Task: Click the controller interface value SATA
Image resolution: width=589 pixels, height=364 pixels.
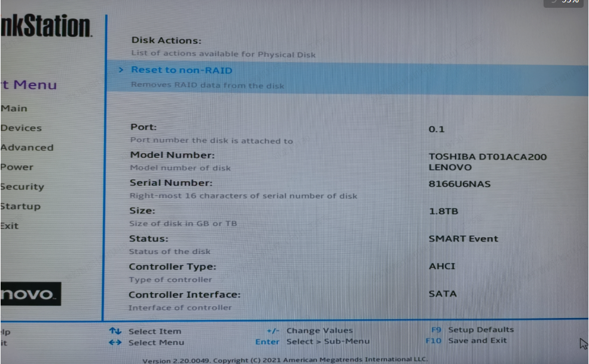Action: (443, 293)
